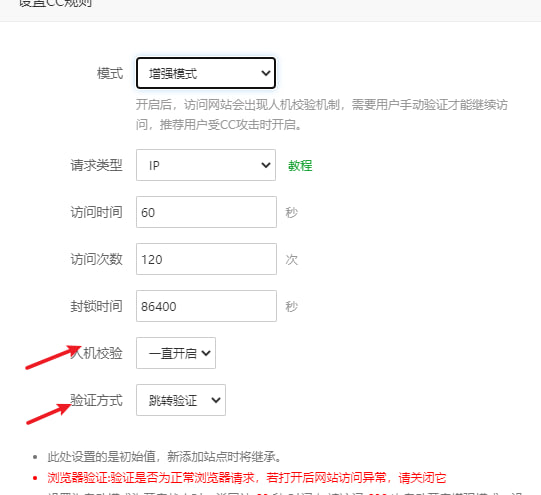Click the 访问次数 field label

(x=96, y=259)
